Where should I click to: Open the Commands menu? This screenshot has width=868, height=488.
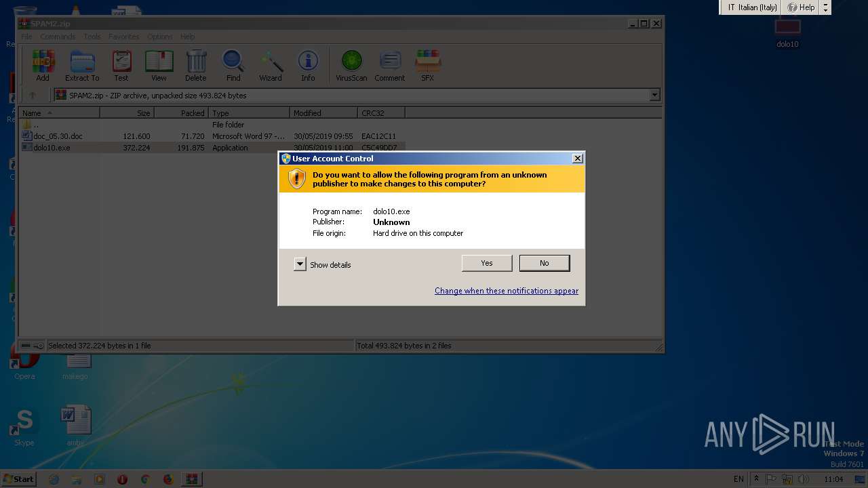coord(58,37)
